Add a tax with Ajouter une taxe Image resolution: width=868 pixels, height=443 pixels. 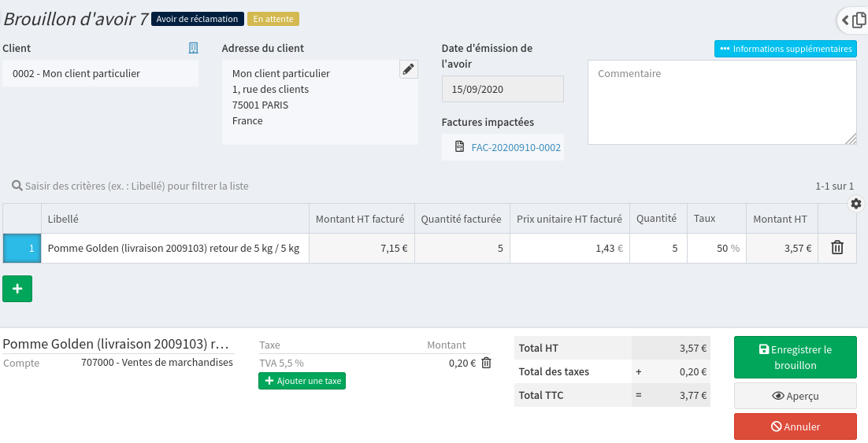pyautogui.click(x=302, y=381)
